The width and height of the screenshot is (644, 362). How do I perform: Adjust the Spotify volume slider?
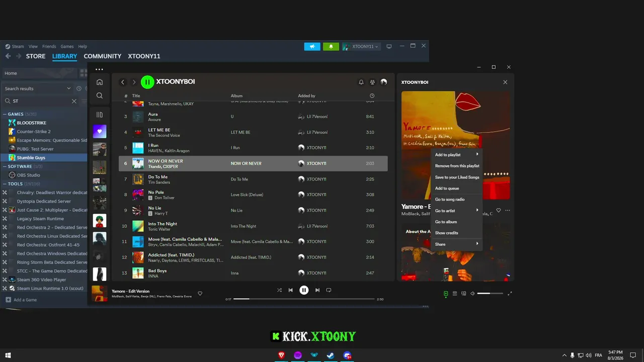click(490, 294)
